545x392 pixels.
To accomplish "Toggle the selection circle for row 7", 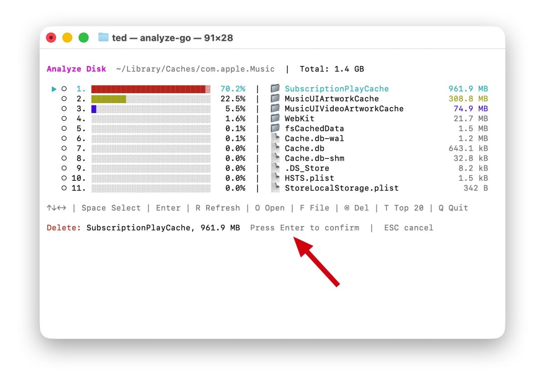I will click(64, 149).
